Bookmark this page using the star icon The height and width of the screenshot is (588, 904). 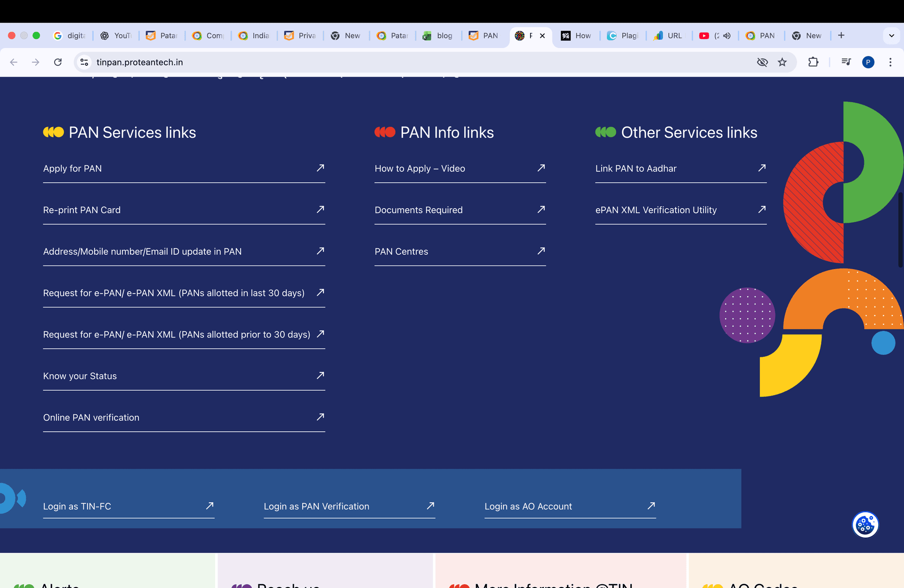click(783, 62)
